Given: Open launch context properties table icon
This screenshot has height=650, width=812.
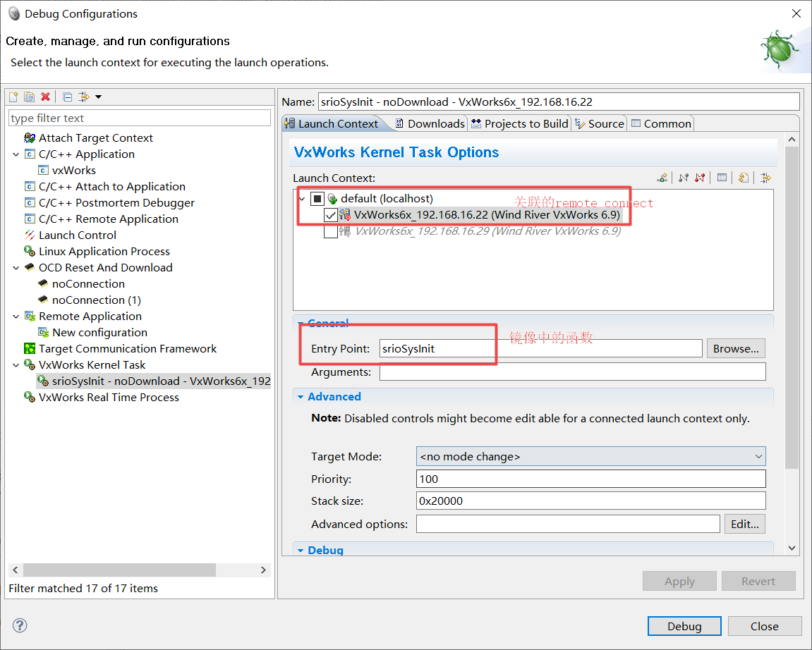Looking at the screenshot, I should click(722, 178).
